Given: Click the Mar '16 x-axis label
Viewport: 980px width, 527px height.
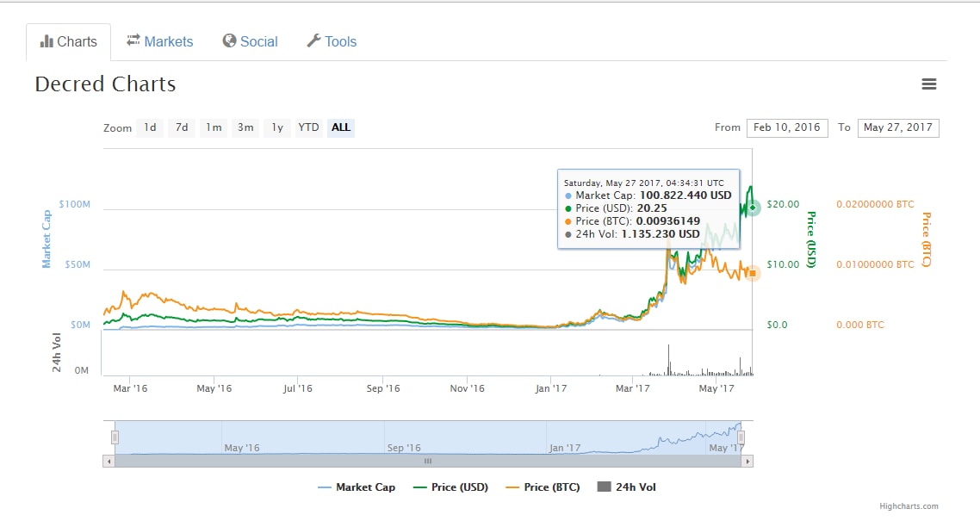Looking at the screenshot, I should [x=130, y=388].
